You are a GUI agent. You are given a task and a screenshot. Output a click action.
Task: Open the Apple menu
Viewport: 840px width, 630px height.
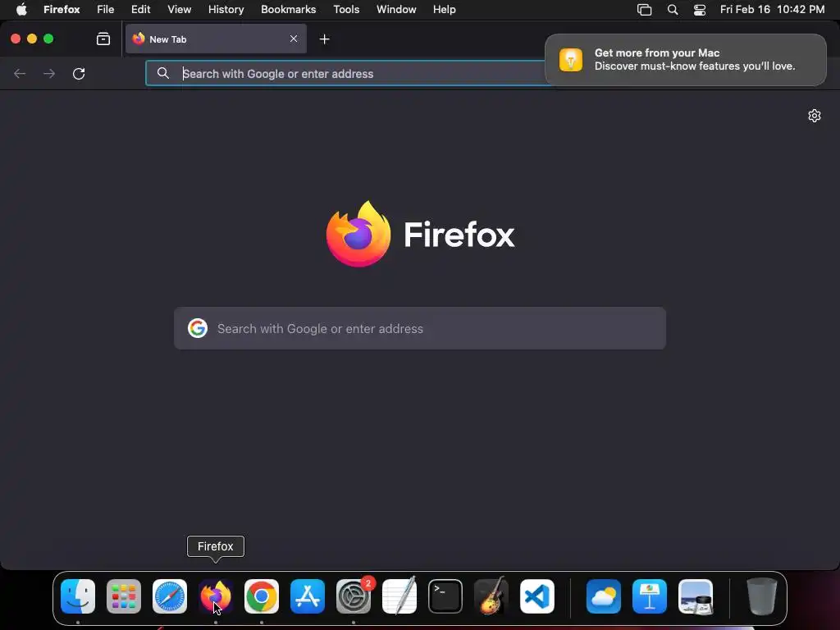tap(21, 10)
